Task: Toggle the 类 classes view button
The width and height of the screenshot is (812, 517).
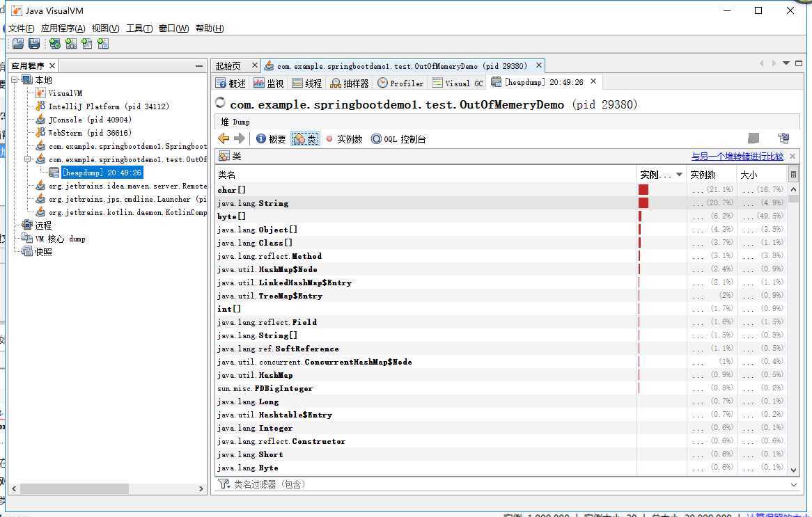Action: [305, 138]
